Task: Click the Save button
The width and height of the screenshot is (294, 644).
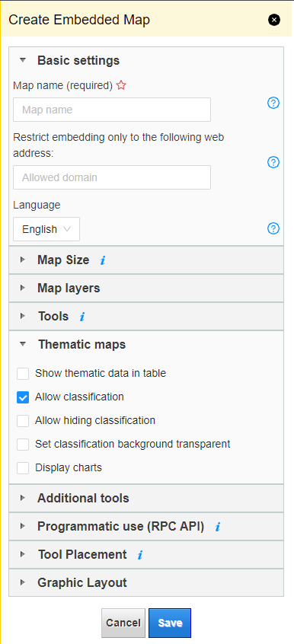Action: 170,623
